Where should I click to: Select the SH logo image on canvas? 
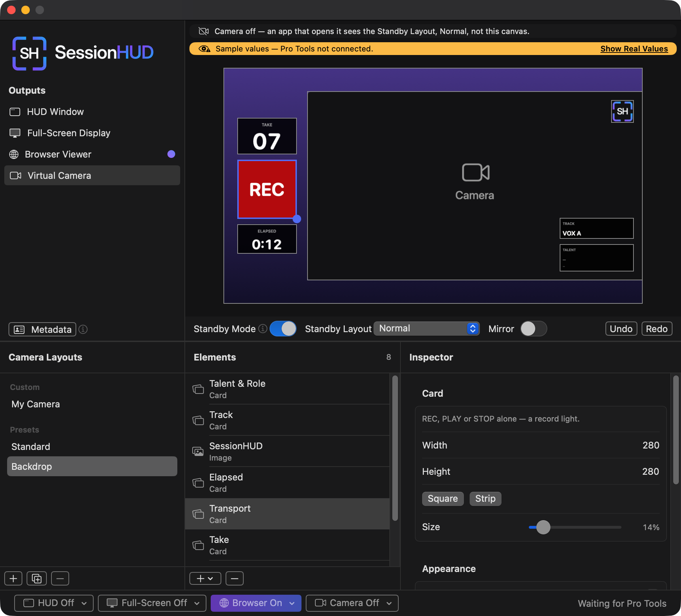(622, 111)
